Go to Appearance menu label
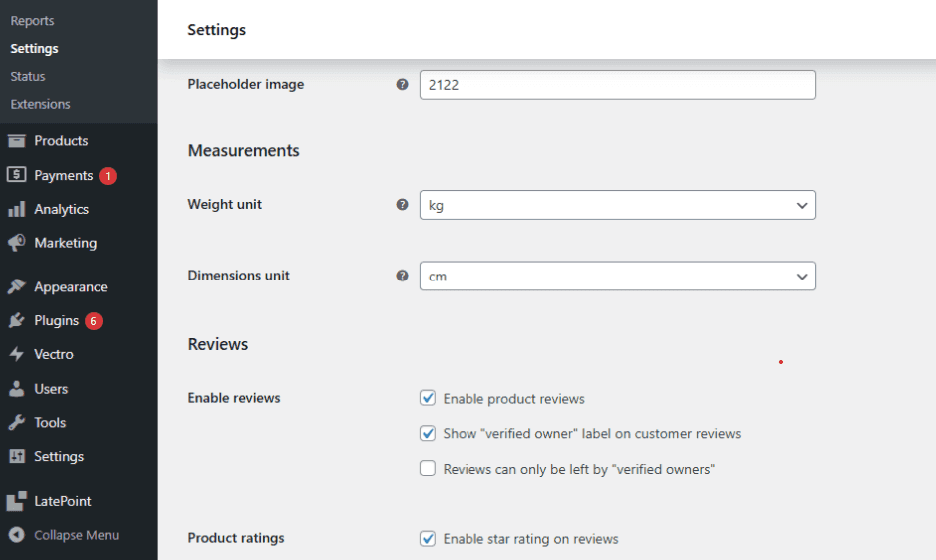Screen dimensions: 936x560 point(71,287)
